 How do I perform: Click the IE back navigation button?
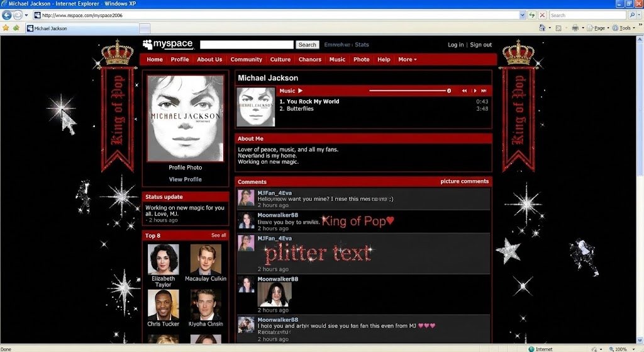point(7,15)
